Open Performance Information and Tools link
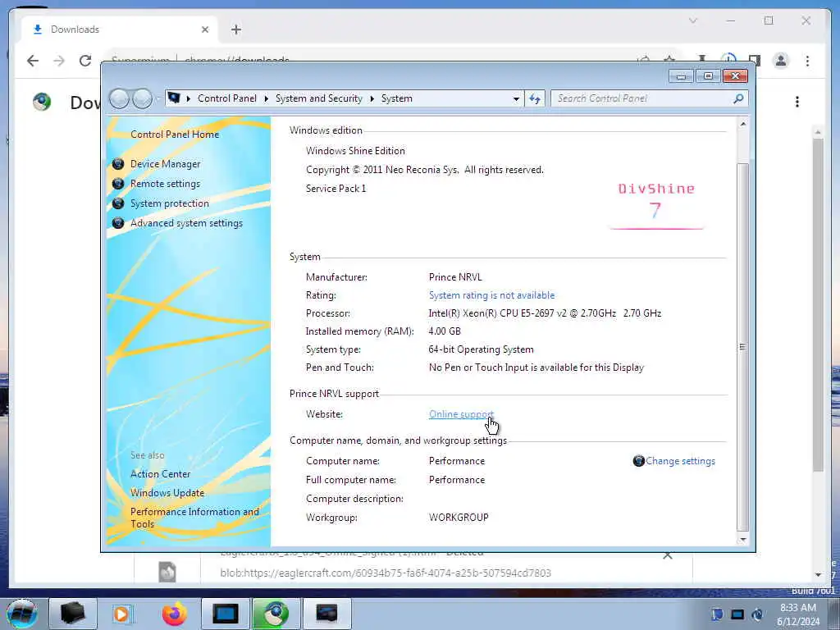 click(x=194, y=518)
